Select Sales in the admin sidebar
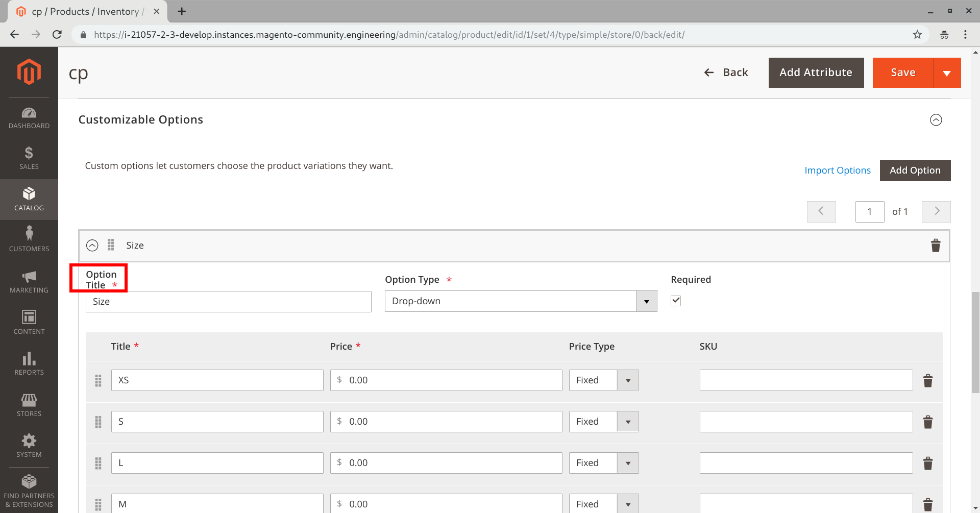The width and height of the screenshot is (980, 513). point(29,158)
